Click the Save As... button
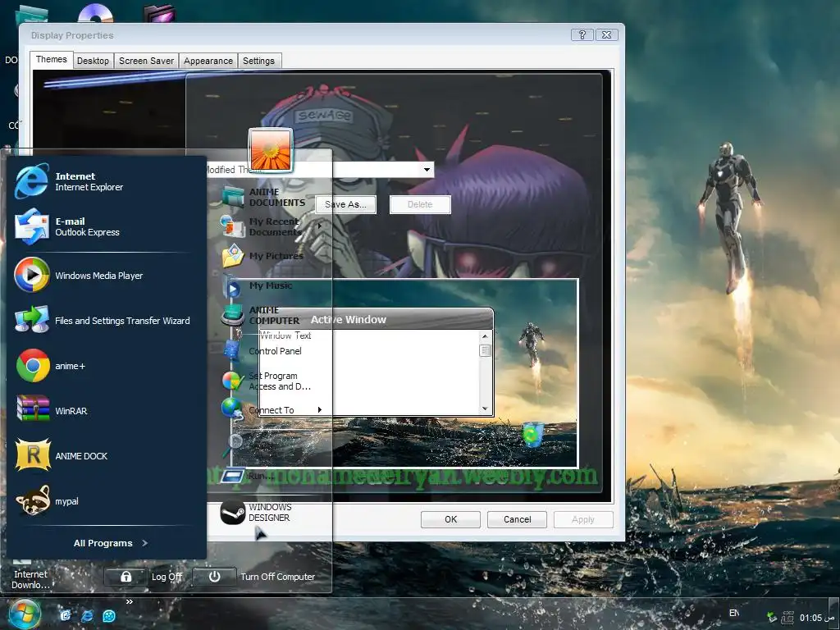 pyautogui.click(x=345, y=204)
